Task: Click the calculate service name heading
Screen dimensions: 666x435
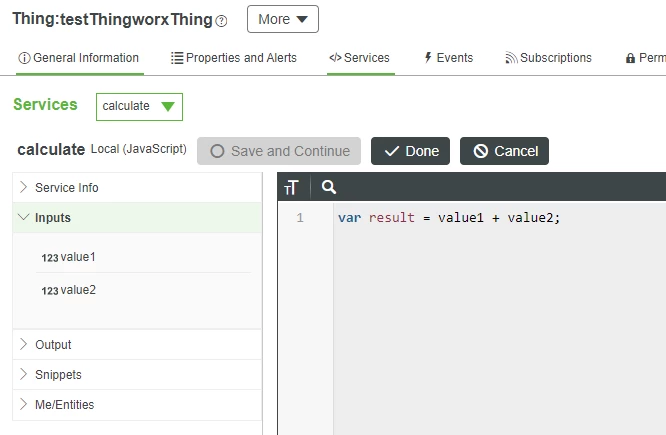Action: (51, 150)
